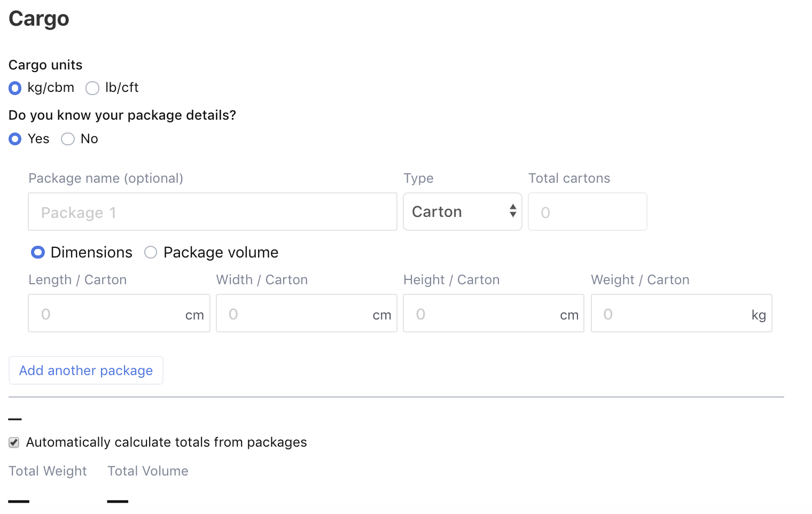Click the Dimensions label text
This screenshot has height=514, width=812.
click(91, 252)
